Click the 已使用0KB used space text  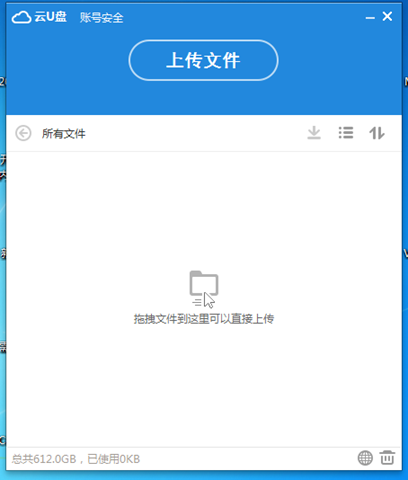tap(114, 459)
